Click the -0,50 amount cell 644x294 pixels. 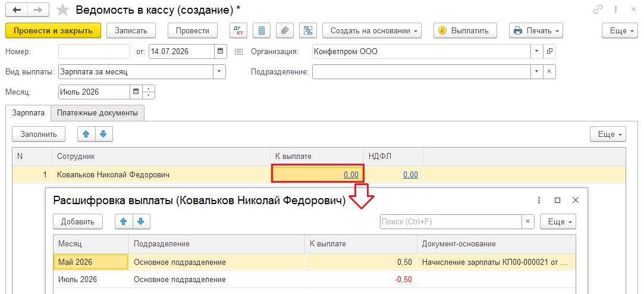(360, 279)
